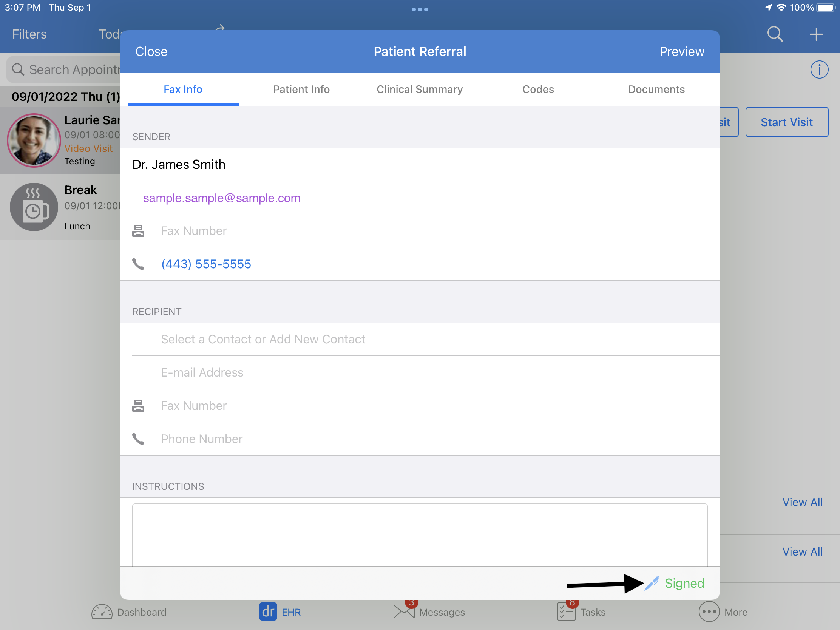The height and width of the screenshot is (630, 840).
Task: Switch to the Patient Info tab
Action: pyautogui.click(x=301, y=89)
